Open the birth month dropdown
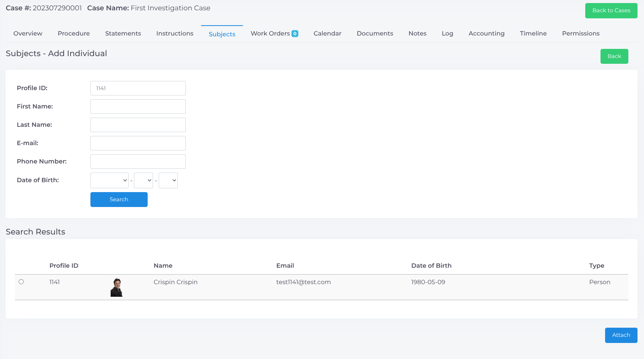Viewport: 644px width, 359px height. [x=143, y=180]
